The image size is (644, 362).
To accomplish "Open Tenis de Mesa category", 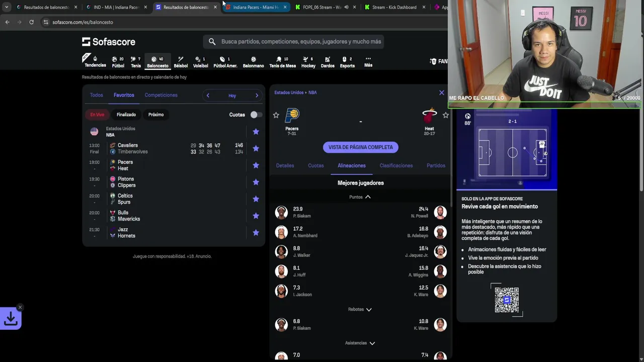I will tap(282, 62).
